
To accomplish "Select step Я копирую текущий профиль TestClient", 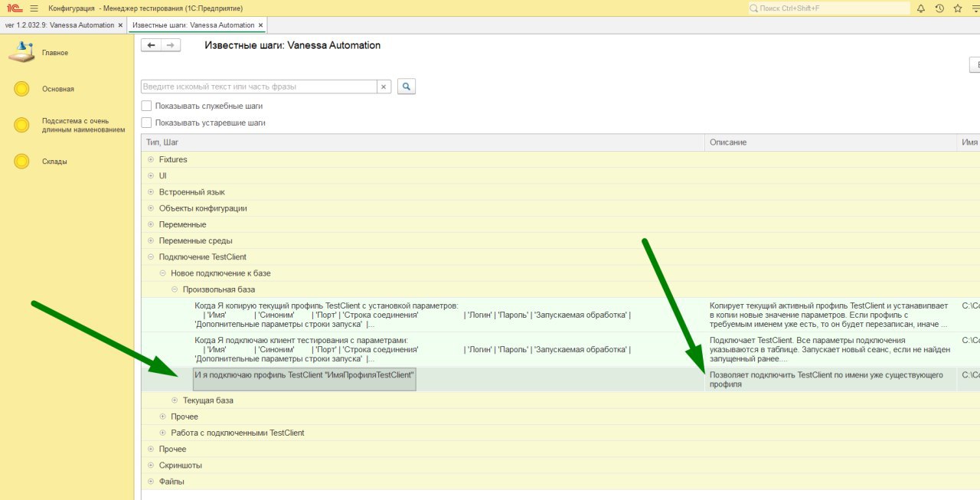I will point(413,315).
